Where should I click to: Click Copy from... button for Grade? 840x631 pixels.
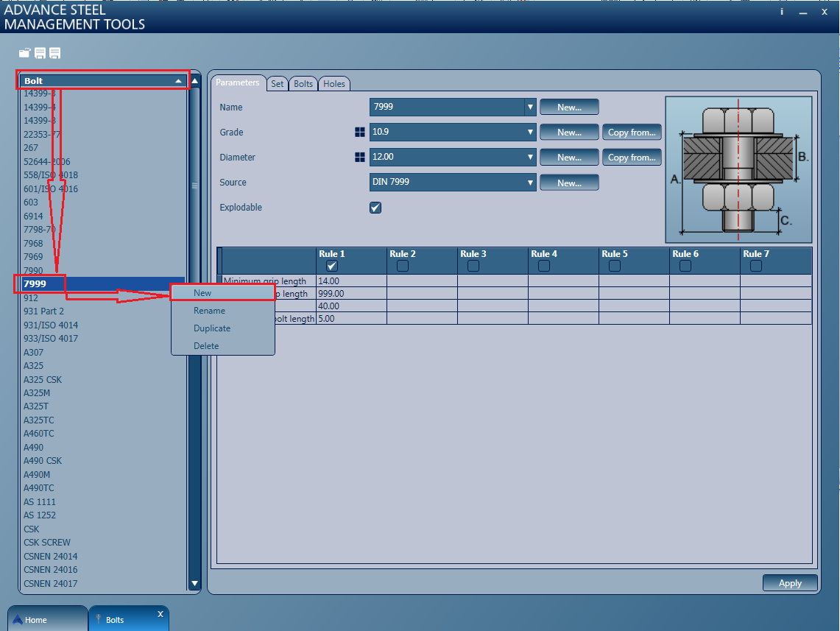[x=632, y=133]
